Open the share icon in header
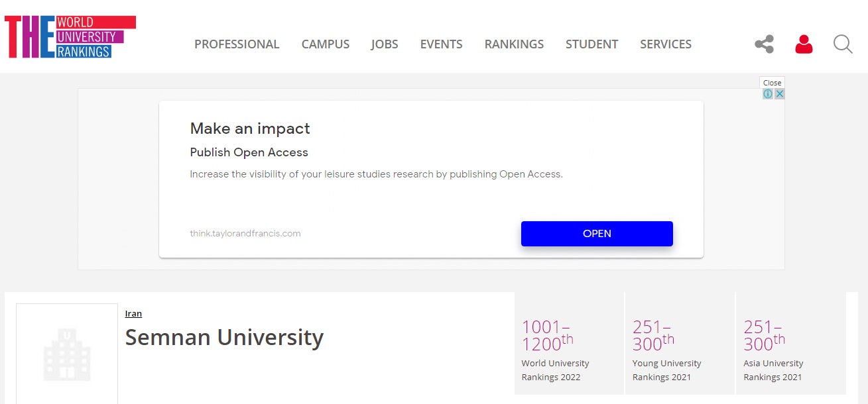868x404 pixels. pyautogui.click(x=765, y=44)
